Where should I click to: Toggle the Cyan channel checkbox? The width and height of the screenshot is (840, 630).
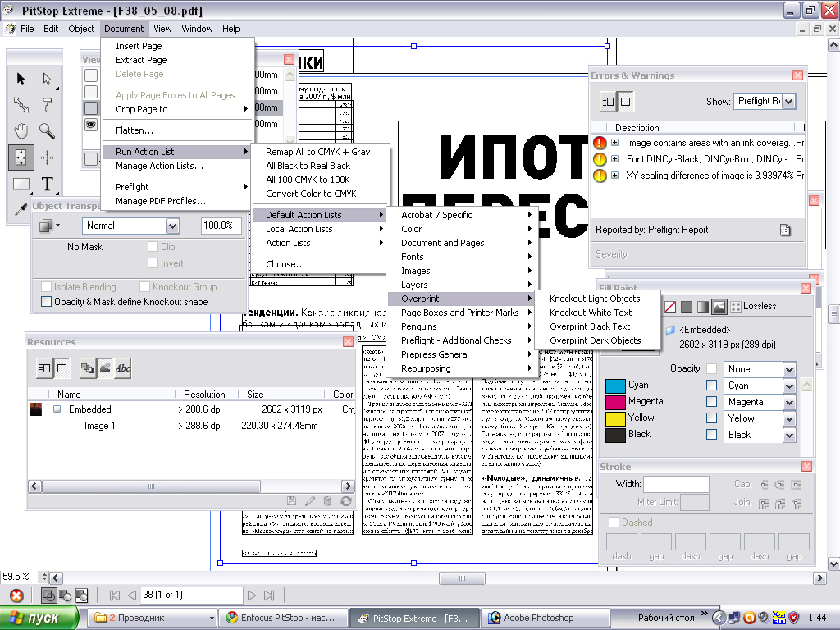coord(711,386)
